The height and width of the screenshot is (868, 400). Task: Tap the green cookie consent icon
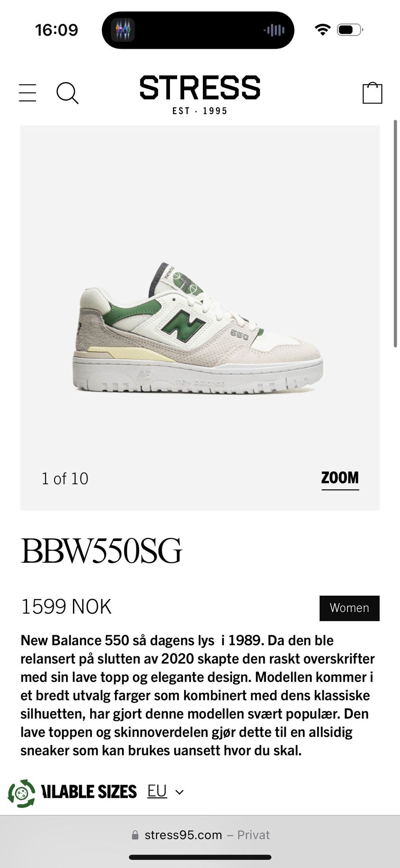tap(21, 793)
